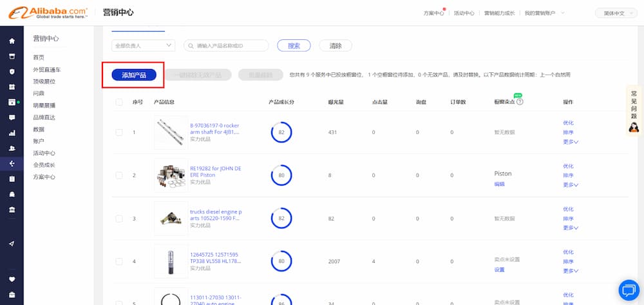644x305 pixels.
Task: Click the help question mark next to 橱窗卖点
Action: pos(520,102)
